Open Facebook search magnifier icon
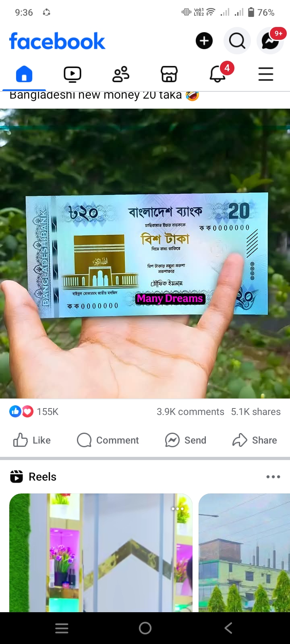 [237, 41]
